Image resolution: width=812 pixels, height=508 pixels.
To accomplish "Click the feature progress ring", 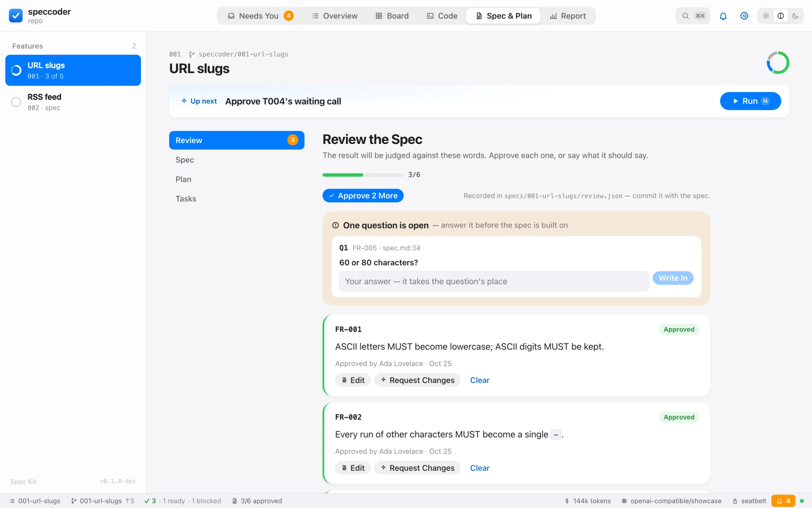I will point(777,63).
